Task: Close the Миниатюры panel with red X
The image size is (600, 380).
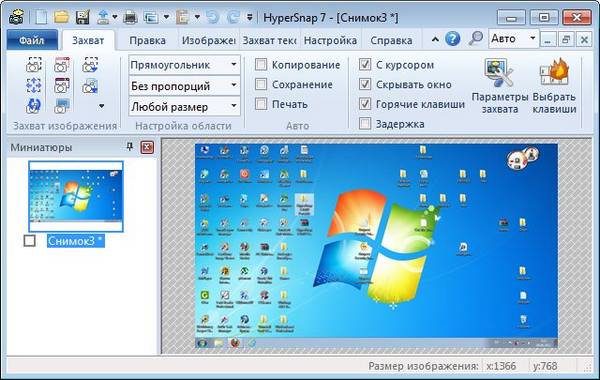Action: pos(147,147)
